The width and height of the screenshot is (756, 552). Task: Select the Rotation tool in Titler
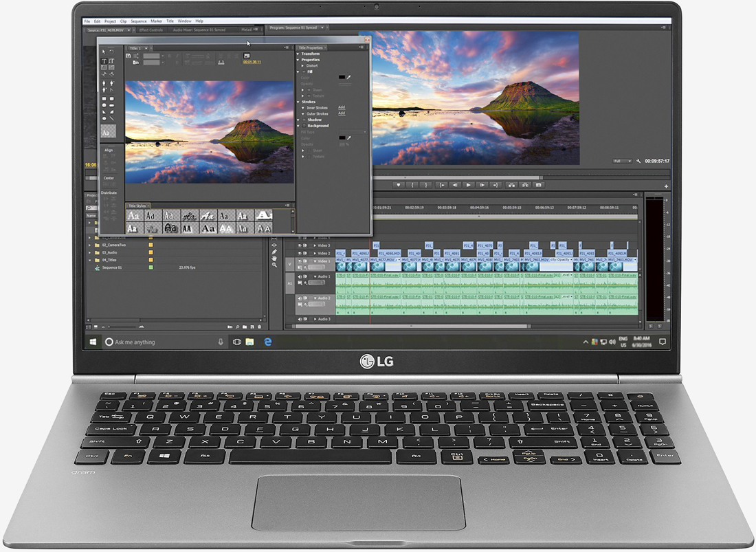[111, 52]
